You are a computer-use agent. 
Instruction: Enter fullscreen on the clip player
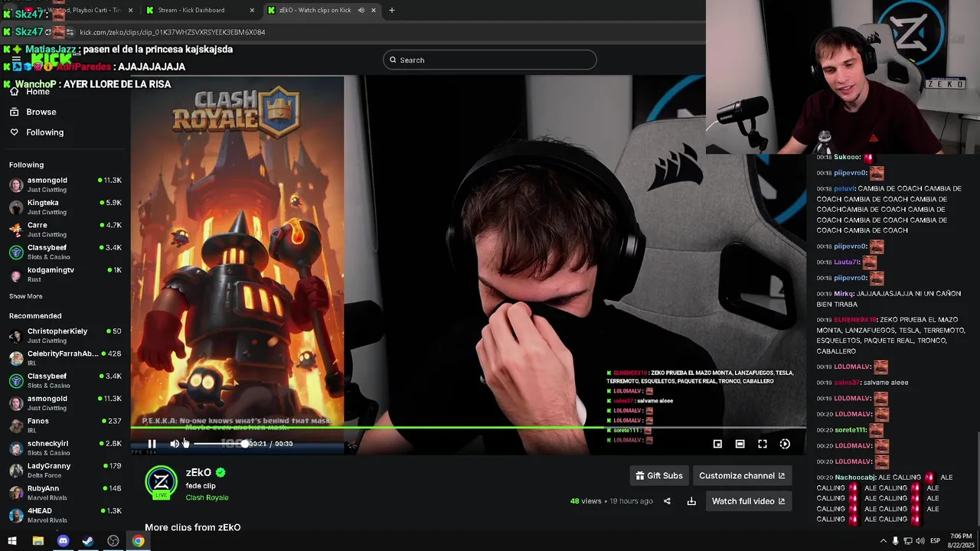[763, 444]
